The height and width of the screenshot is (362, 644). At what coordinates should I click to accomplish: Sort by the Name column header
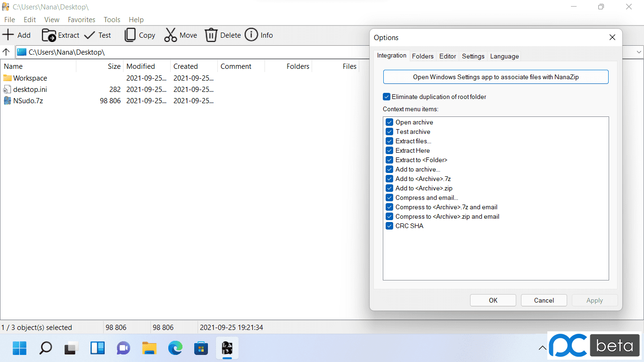pyautogui.click(x=38, y=66)
